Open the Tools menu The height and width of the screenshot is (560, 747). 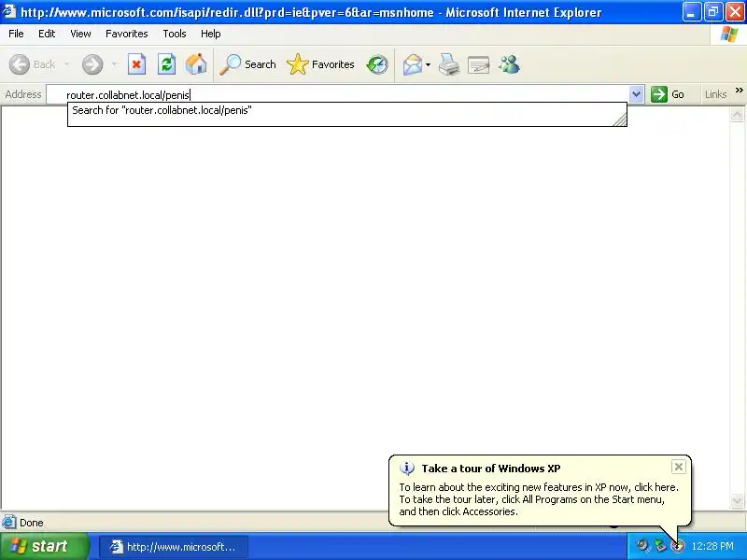coord(175,34)
